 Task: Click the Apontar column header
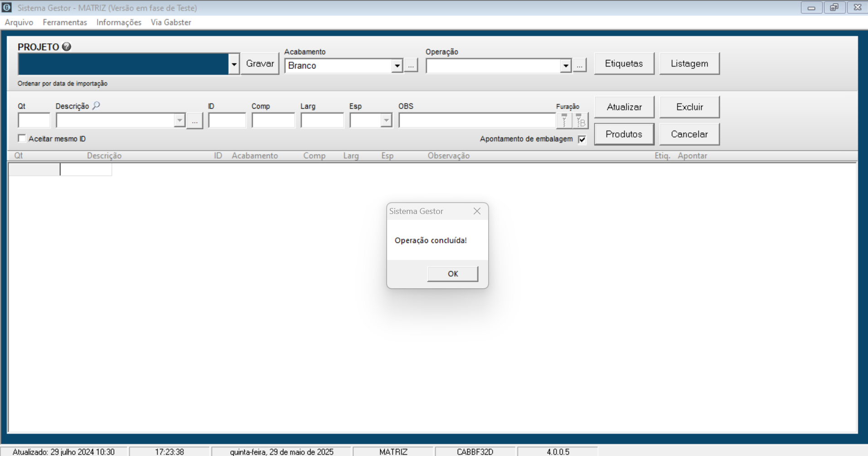point(693,155)
